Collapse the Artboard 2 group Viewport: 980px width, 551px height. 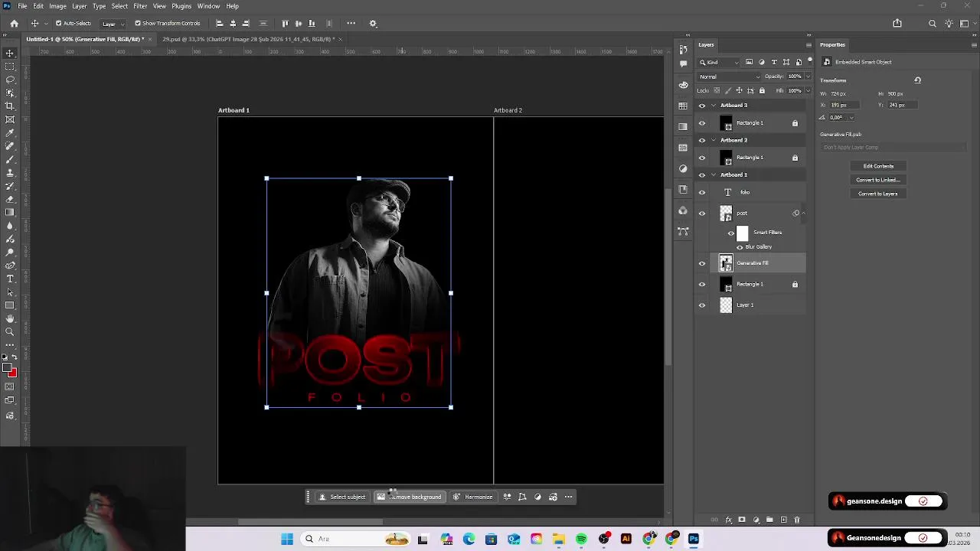click(x=714, y=140)
